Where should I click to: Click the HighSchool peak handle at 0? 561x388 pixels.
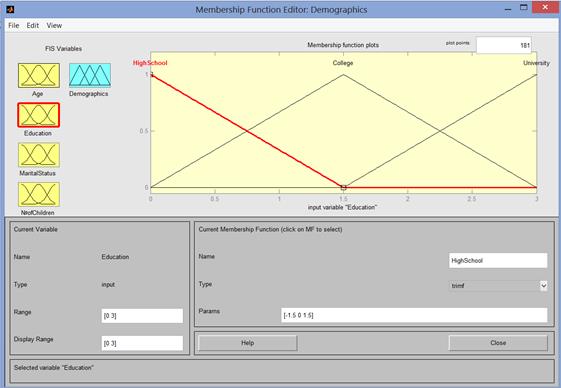tap(151, 74)
